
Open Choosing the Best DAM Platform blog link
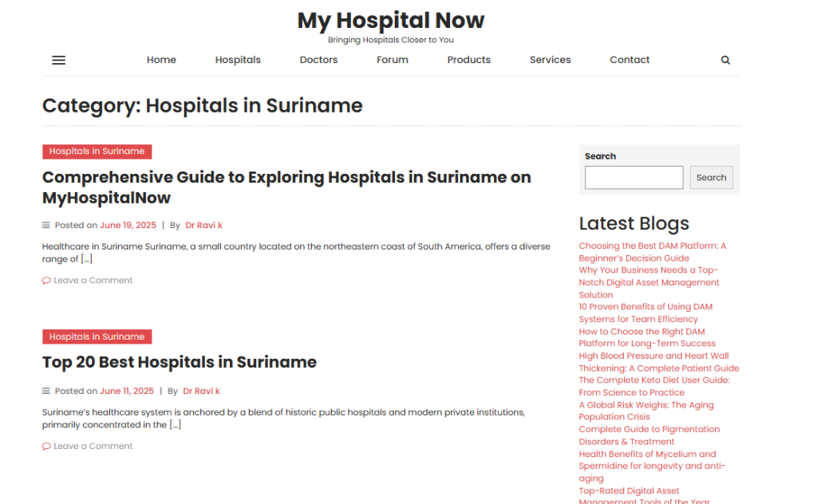pos(653,252)
